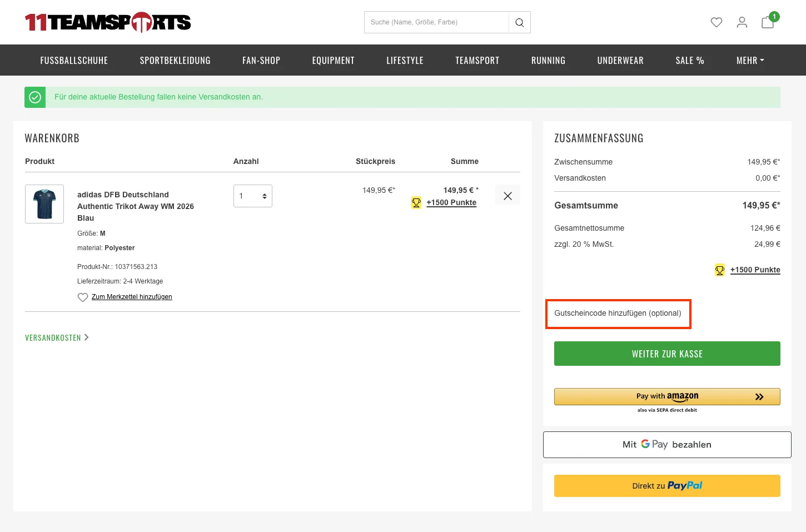Image resolution: width=806 pixels, height=532 pixels.
Task: Click +1500 Punkte link in product row
Action: (451, 202)
